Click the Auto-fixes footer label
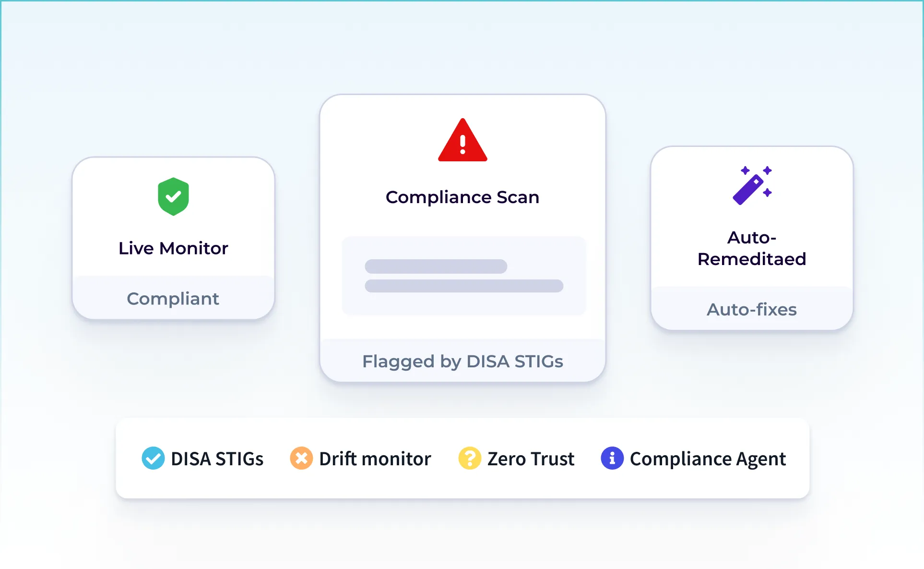 pos(752,309)
